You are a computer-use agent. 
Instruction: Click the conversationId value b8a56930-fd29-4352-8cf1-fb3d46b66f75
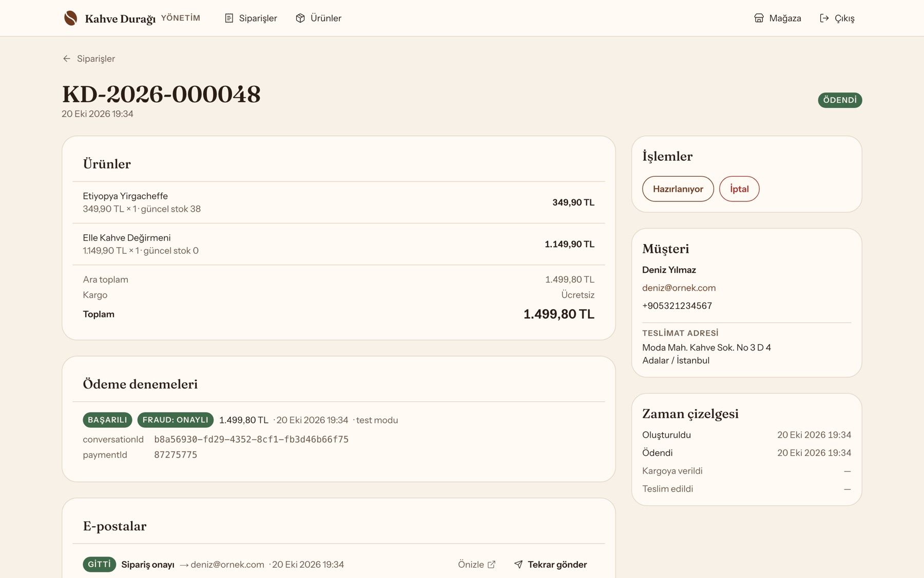click(251, 439)
